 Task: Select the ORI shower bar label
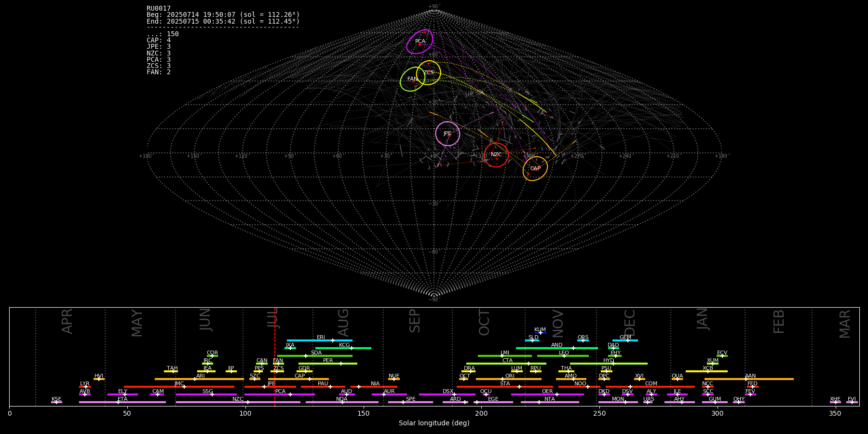(510, 376)
